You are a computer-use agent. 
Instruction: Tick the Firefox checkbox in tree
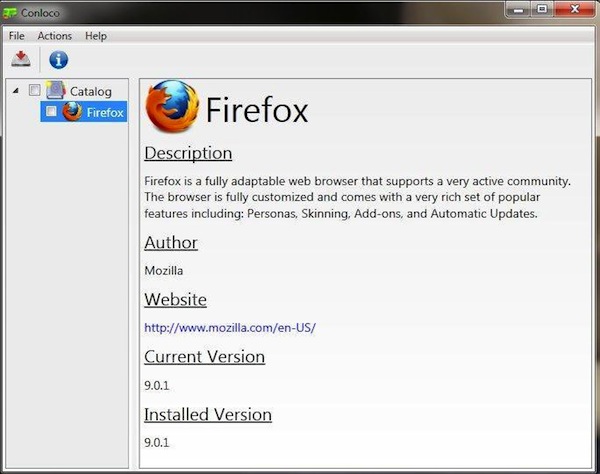click(51, 111)
